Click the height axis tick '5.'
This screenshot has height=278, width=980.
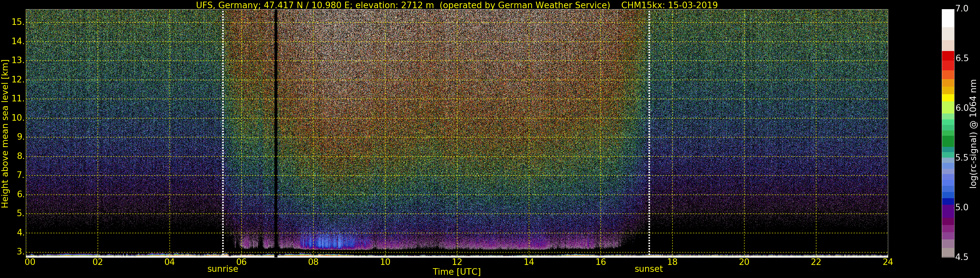20,214
